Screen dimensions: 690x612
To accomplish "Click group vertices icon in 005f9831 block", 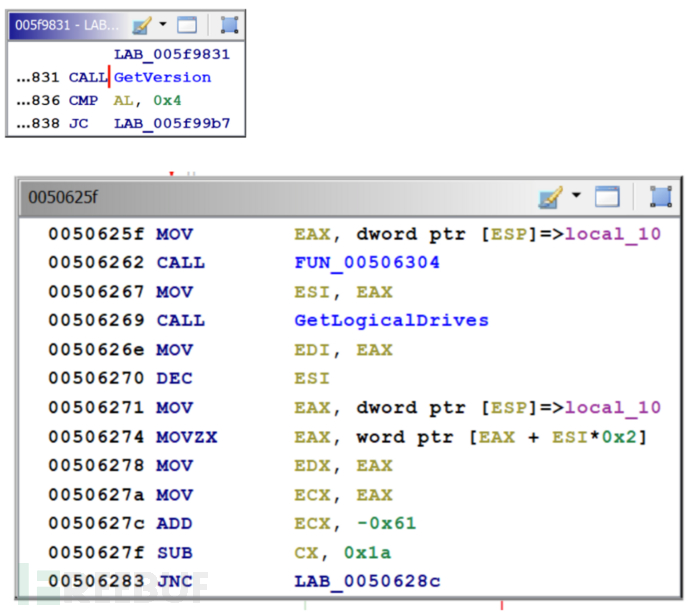I will click(229, 25).
